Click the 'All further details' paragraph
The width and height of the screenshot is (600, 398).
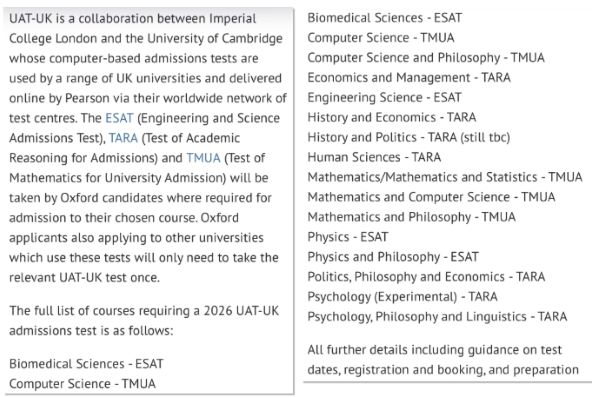click(443, 360)
